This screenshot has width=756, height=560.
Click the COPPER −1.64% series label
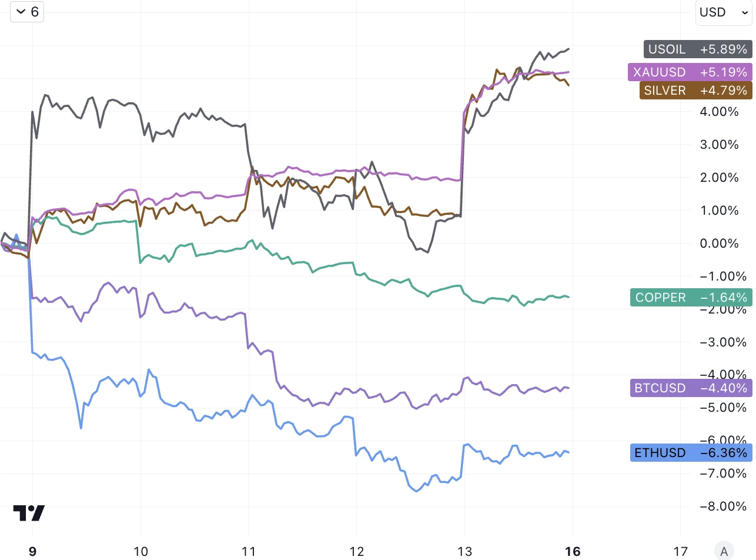click(691, 298)
